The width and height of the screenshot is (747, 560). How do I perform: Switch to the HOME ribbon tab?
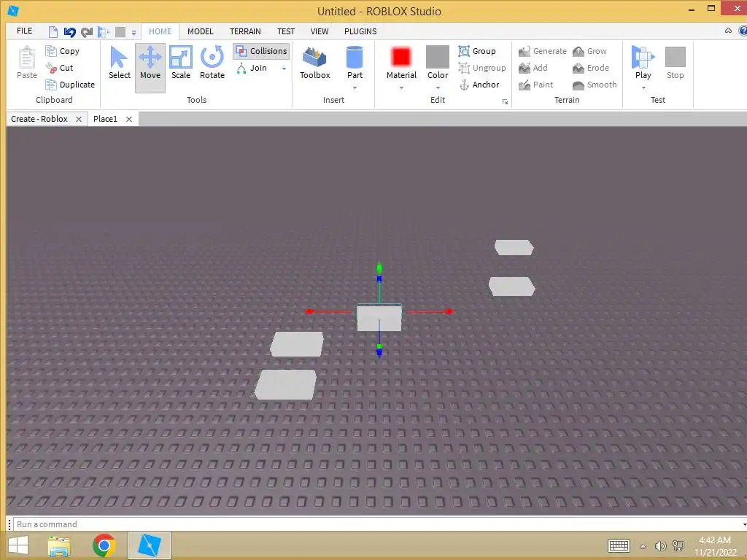(x=160, y=31)
